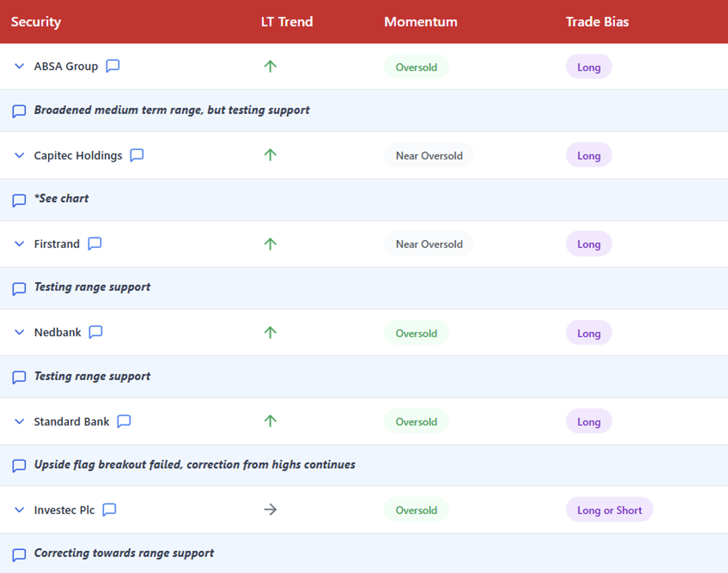Sort by the LT Trend column header

287,22
